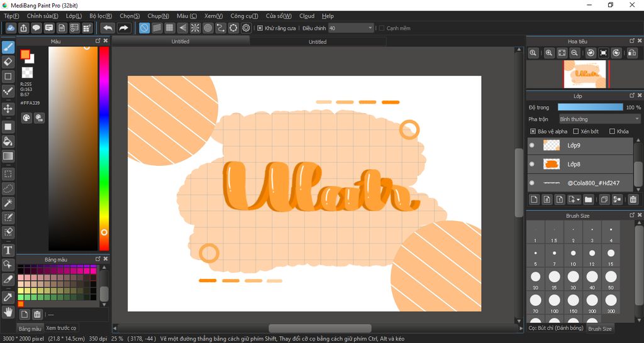Select the Lasso selection tool

click(x=8, y=188)
